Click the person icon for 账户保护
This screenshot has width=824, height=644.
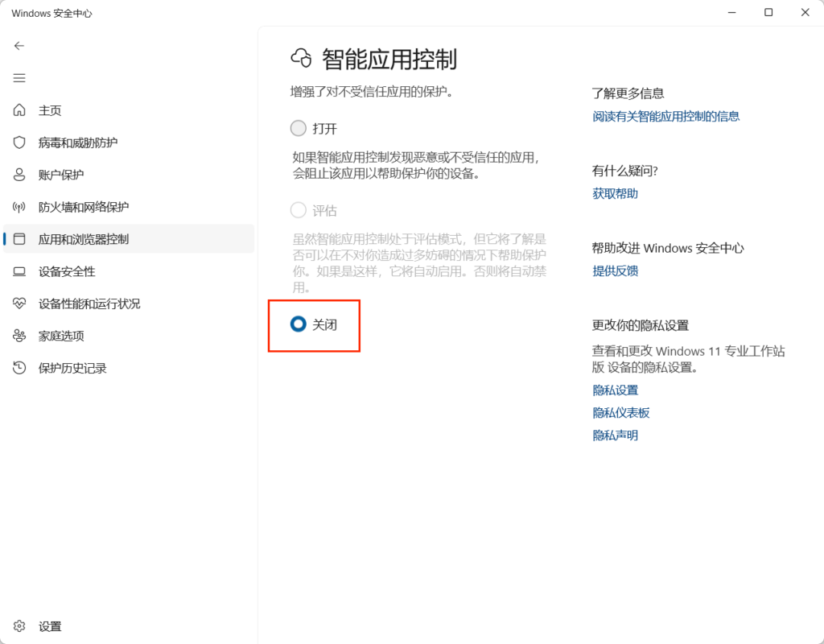point(19,175)
